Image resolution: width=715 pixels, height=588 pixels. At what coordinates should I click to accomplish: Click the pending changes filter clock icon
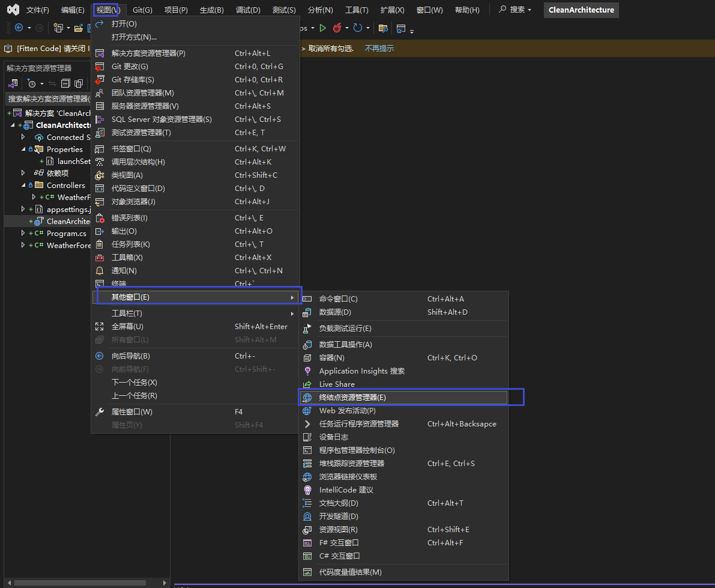[x=31, y=83]
